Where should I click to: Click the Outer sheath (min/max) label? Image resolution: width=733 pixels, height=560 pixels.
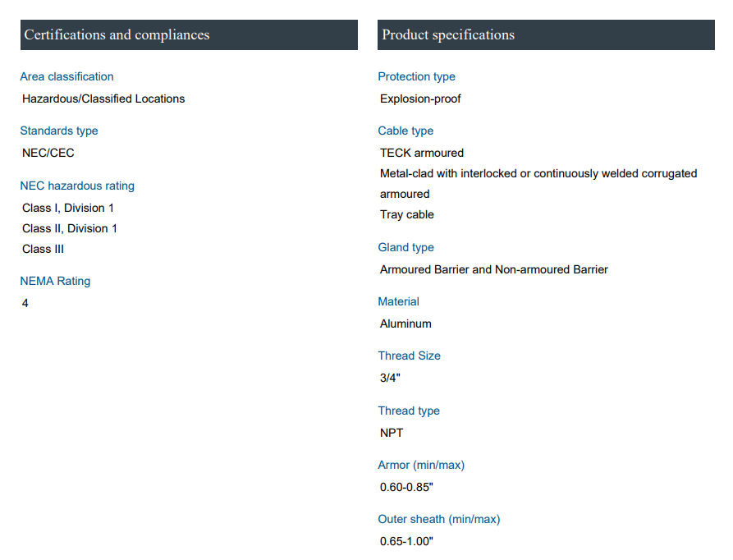(438, 519)
